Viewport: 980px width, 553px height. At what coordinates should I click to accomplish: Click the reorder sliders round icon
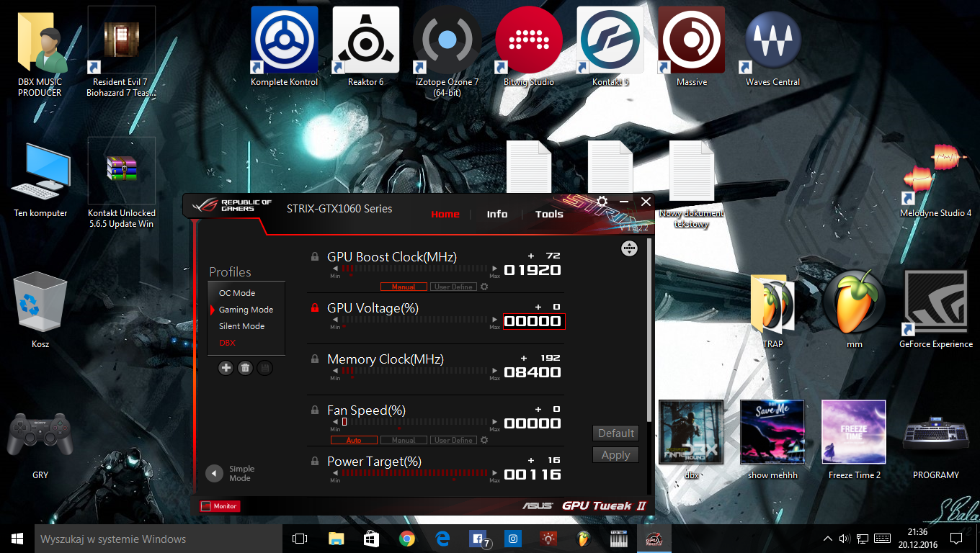click(x=629, y=248)
